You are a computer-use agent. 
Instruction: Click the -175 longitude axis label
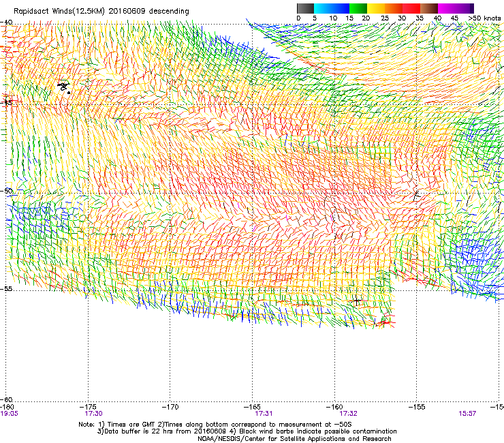coord(89,407)
